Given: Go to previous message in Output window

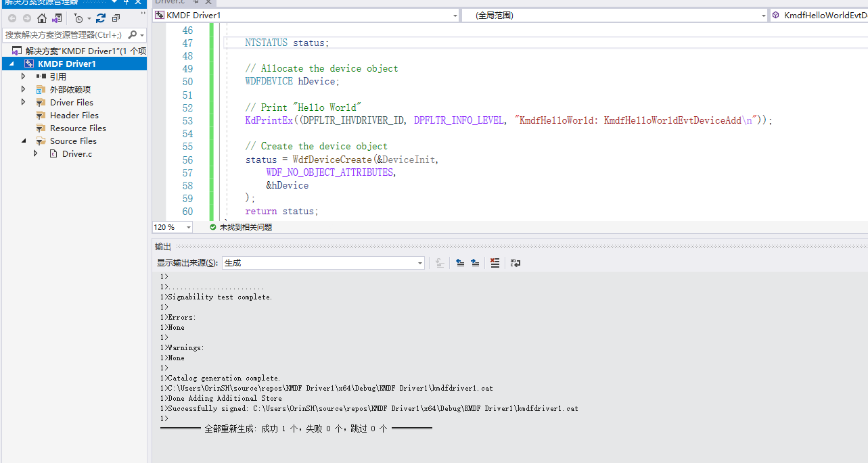Looking at the screenshot, I should tap(461, 263).
